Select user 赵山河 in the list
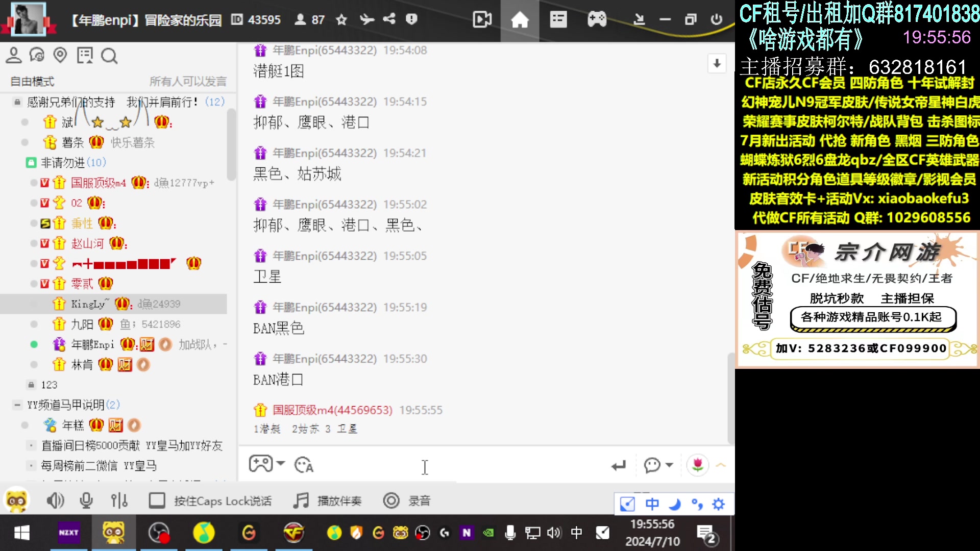This screenshot has height=551, width=980. (87, 243)
